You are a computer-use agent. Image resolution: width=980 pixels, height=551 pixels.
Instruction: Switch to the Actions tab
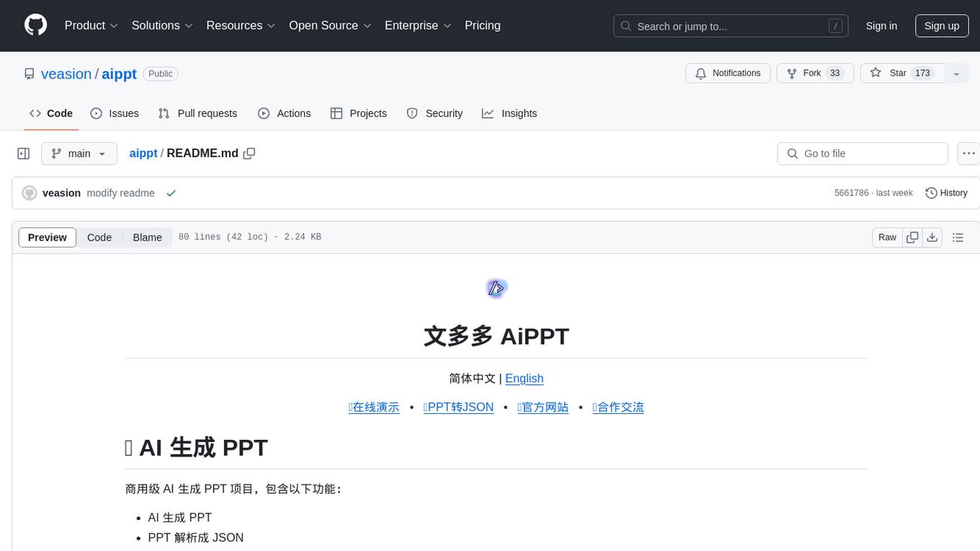tap(284, 113)
